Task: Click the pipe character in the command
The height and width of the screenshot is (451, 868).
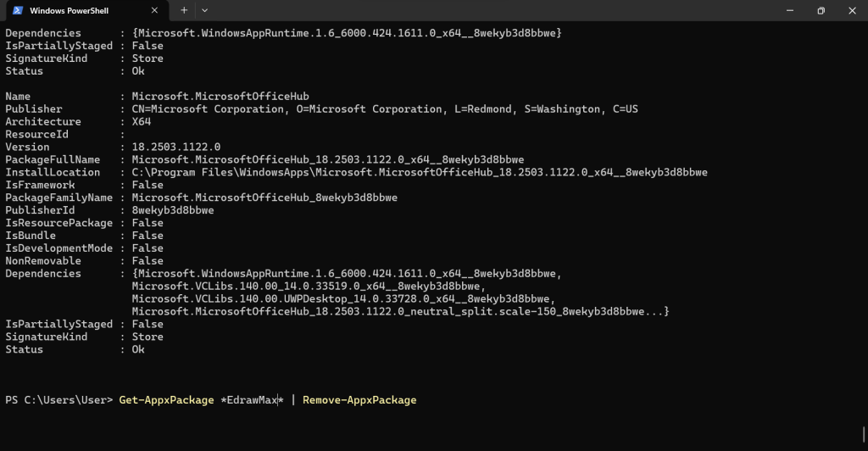Action: 293,400
